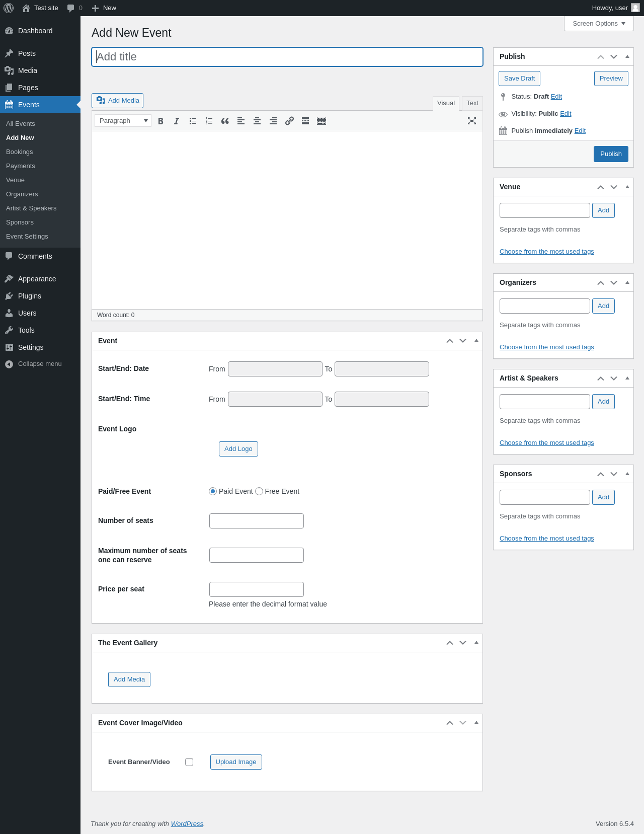The image size is (644, 834).
Task: Click Upload Image button
Action: (x=236, y=762)
